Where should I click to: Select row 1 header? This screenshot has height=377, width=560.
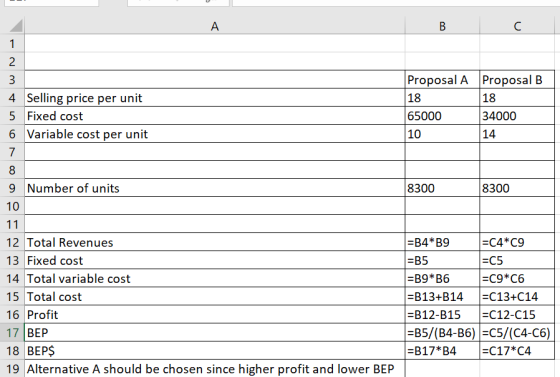pos(12,44)
